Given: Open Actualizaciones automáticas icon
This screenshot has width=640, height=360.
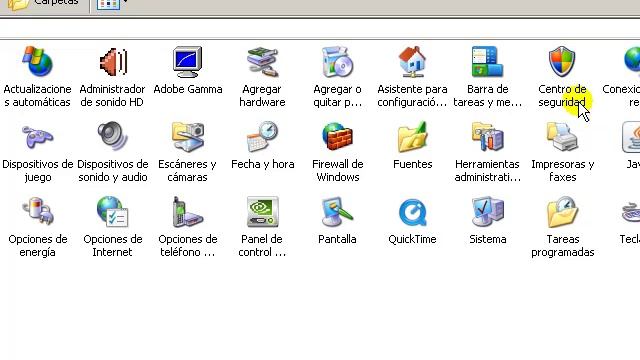Looking at the screenshot, I should click(x=37, y=62).
